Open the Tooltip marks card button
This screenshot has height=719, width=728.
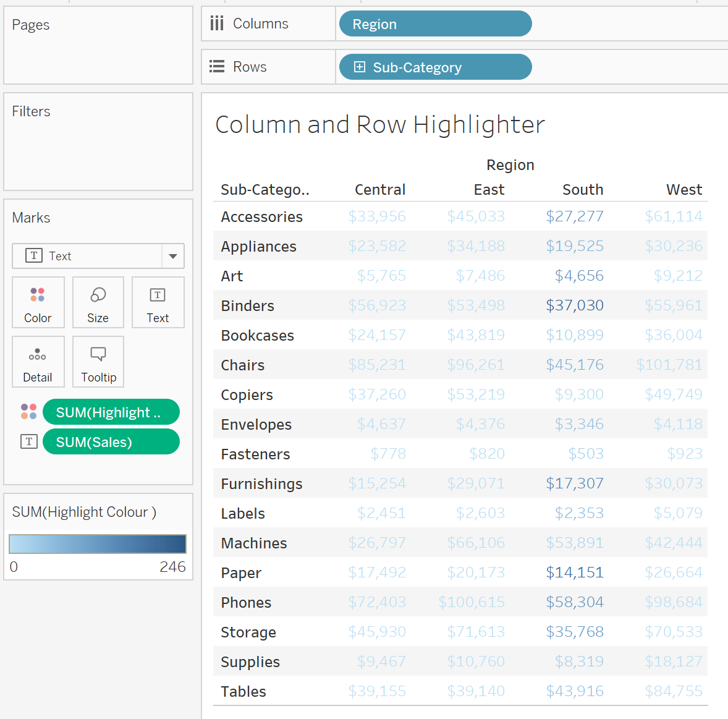98,362
